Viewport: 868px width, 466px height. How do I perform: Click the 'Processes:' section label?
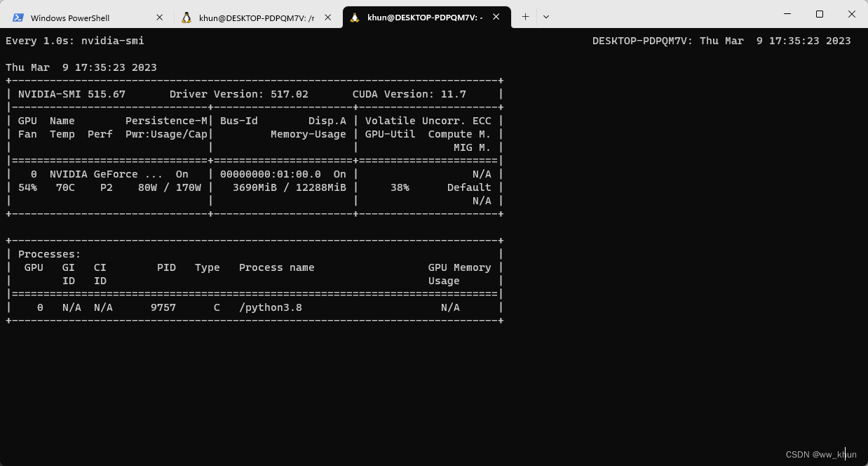(50, 254)
